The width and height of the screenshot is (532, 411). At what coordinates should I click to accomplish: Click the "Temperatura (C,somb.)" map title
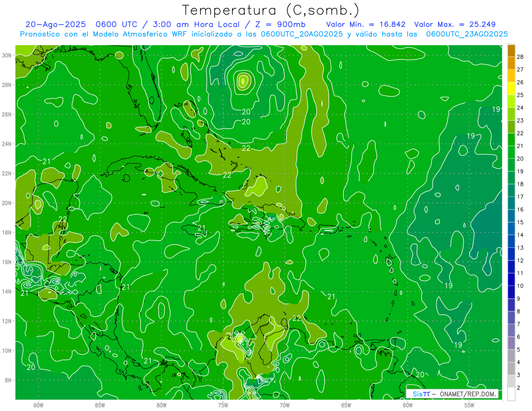tap(271, 10)
